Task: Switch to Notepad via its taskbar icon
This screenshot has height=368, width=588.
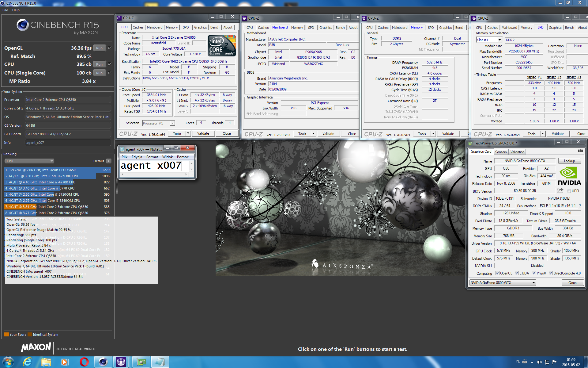Action: pyautogui.click(x=160, y=362)
